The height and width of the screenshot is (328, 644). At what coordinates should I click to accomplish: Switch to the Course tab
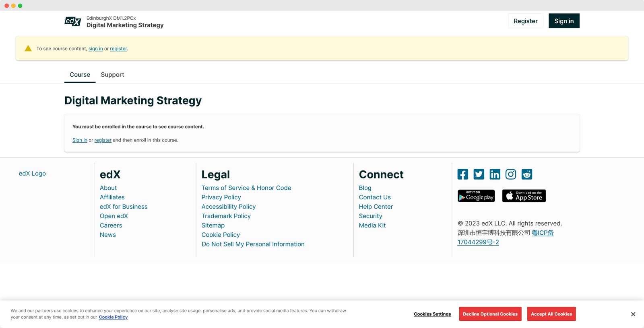coord(80,75)
